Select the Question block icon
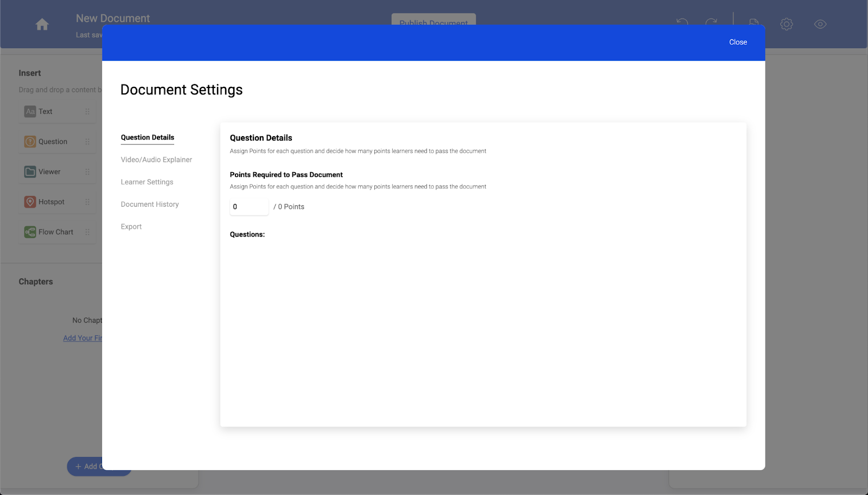 click(x=30, y=142)
